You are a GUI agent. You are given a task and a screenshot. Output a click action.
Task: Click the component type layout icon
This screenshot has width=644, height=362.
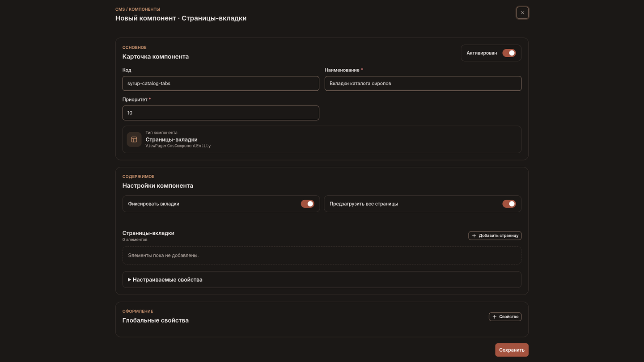click(134, 139)
